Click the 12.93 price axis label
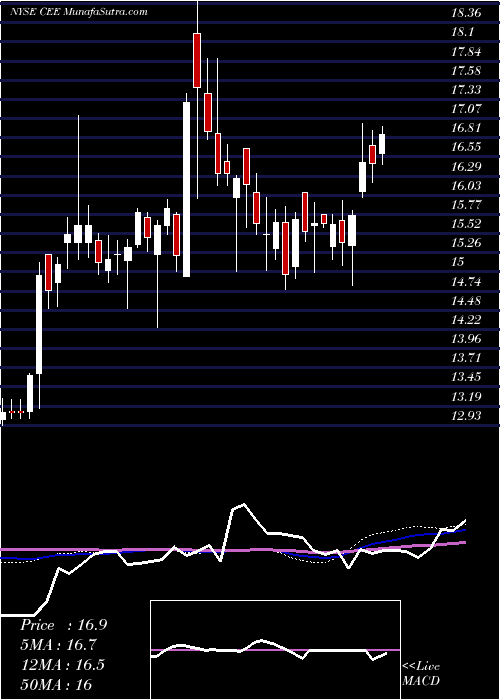500x700 pixels. pos(466,415)
